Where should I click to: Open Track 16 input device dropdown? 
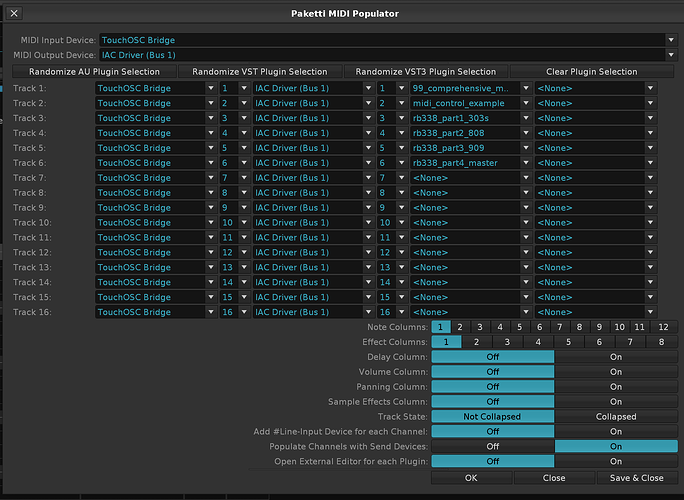point(156,312)
